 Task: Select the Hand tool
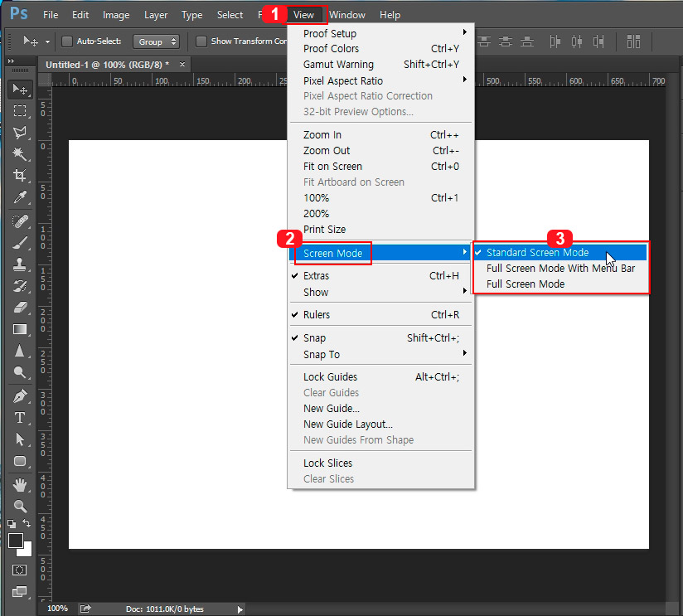pyautogui.click(x=20, y=485)
